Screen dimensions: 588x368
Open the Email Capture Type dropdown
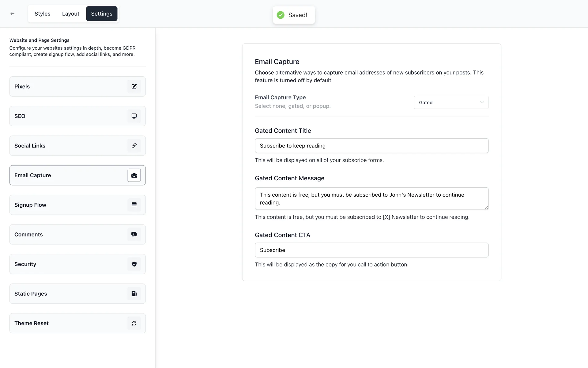[451, 102]
